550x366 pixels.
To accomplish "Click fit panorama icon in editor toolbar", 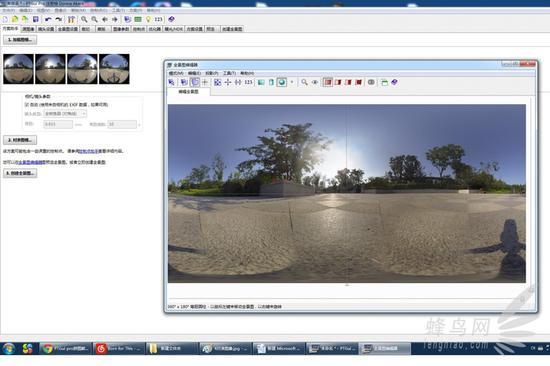I will pyautogui.click(x=217, y=82).
